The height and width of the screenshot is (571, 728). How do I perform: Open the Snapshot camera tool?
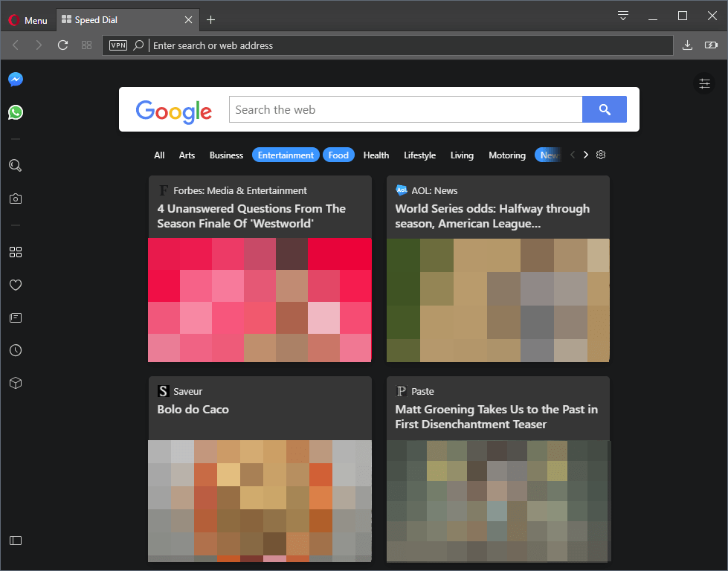click(16, 199)
